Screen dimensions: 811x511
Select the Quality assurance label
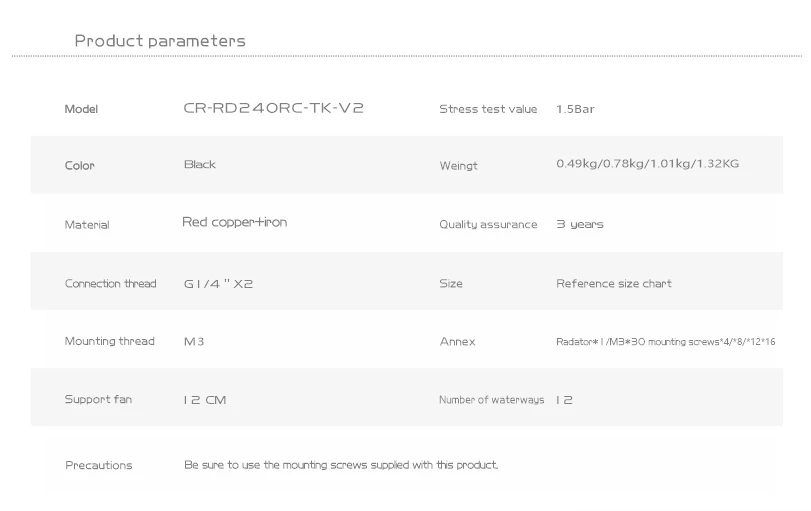click(x=488, y=225)
